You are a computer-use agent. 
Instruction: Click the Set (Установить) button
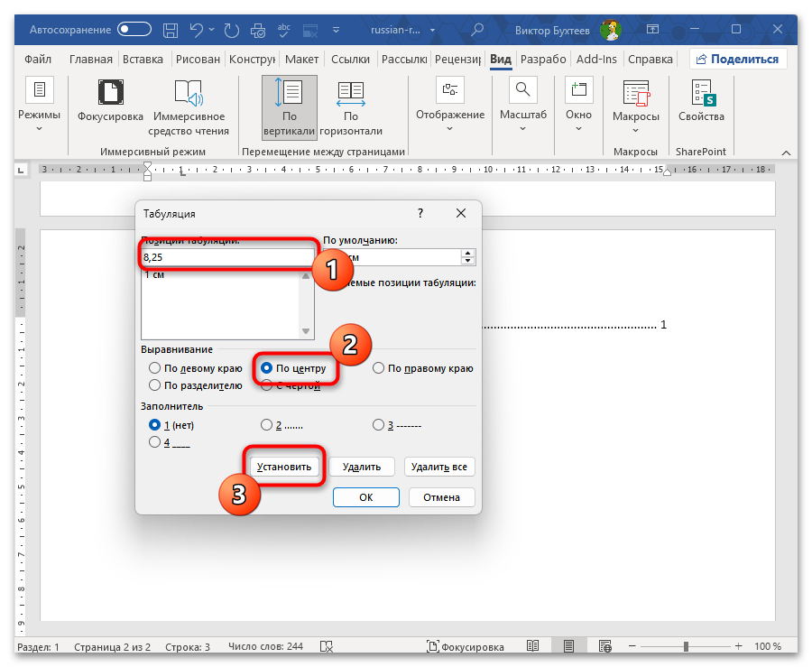[x=284, y=467]
